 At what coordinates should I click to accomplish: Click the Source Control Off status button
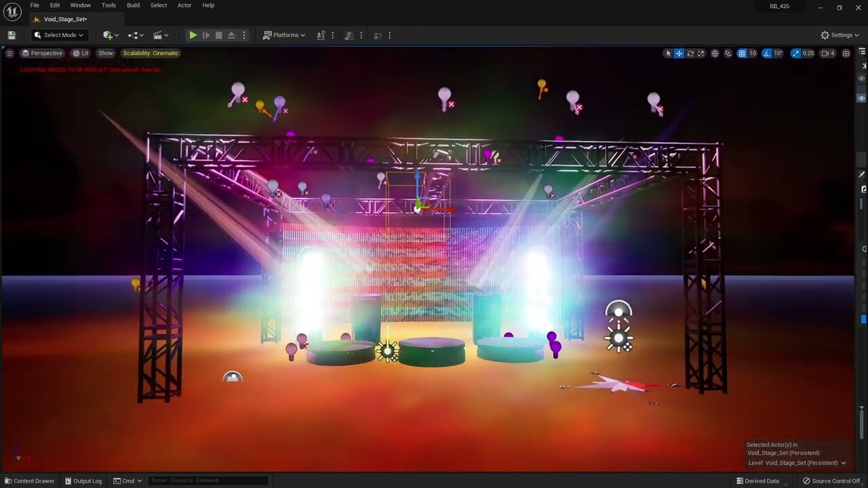click(x=831, y=481)
